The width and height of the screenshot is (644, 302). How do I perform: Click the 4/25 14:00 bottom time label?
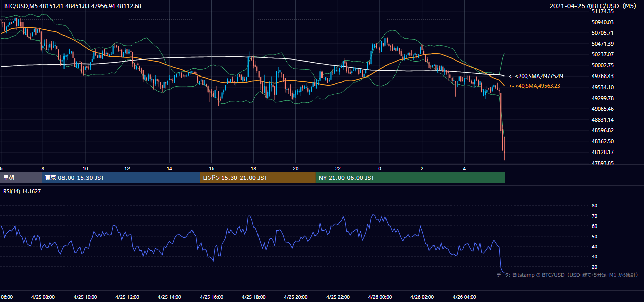point(169,297)
